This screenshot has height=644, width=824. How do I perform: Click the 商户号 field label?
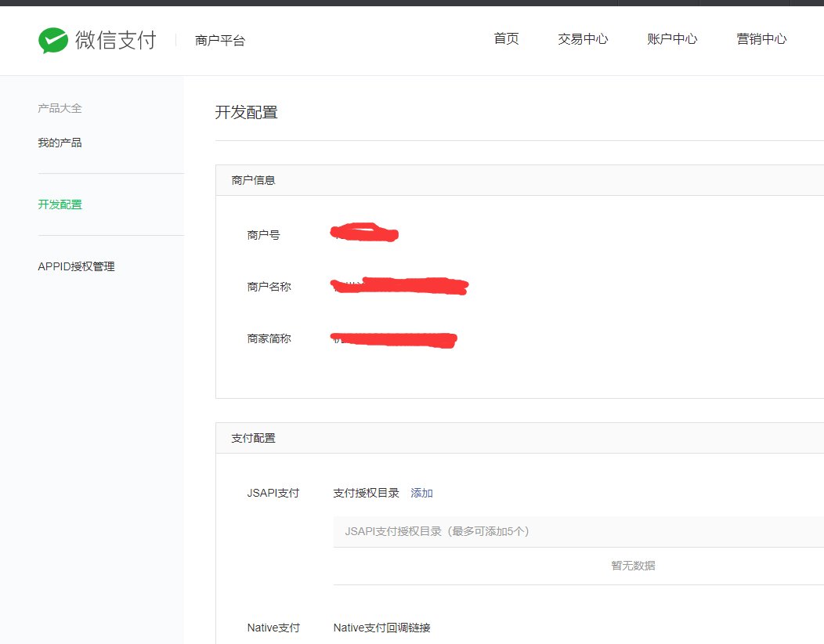tap(263, 235)
